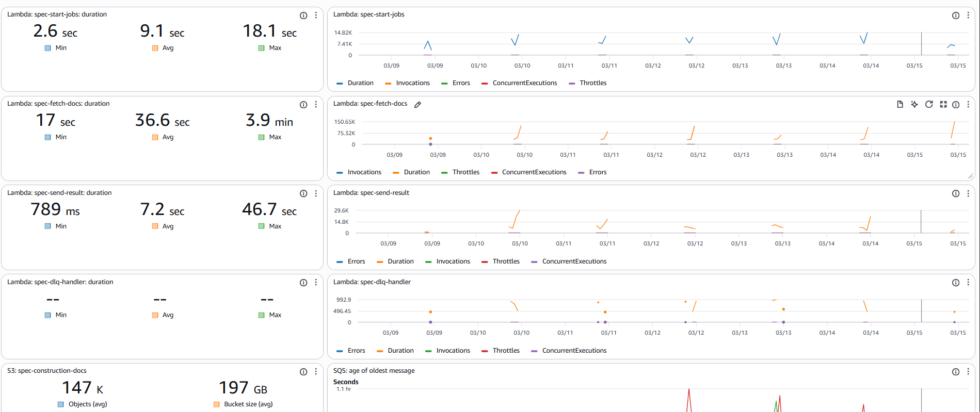Click sparkle AI icon on spec-fetch-docs graph
This screenshot has height=412, width=980.
tap(914, 104)
